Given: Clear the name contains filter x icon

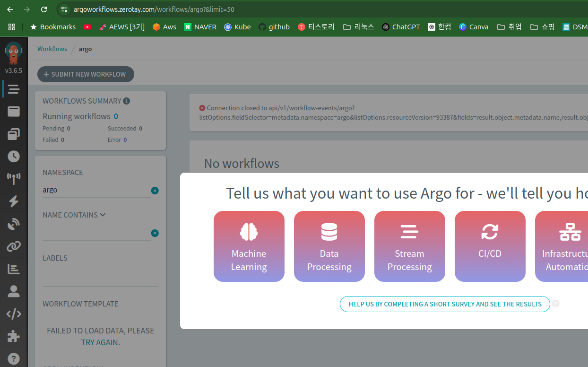Looking at the screenshot, I should [155, 233].
